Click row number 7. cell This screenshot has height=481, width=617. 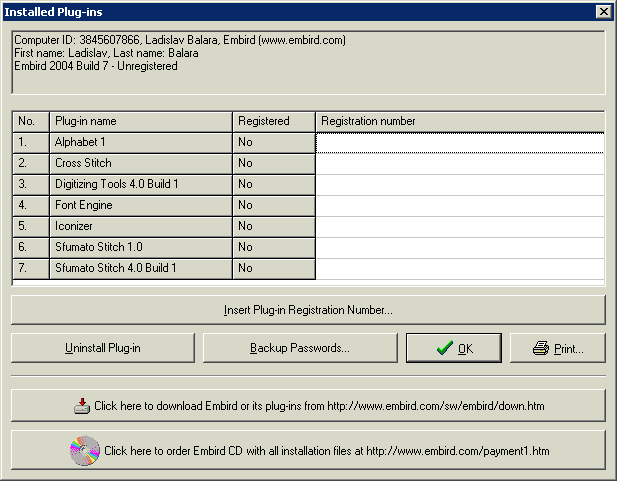(31, 268)
